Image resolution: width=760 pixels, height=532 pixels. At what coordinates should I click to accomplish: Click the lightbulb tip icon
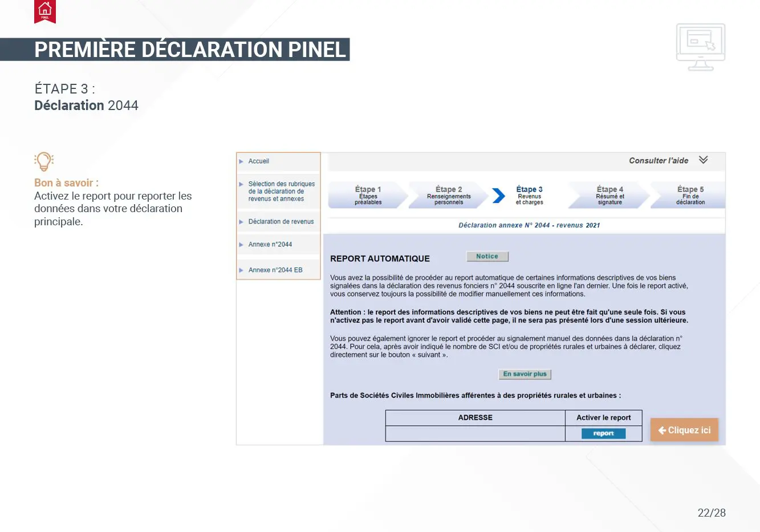(44, 161)
